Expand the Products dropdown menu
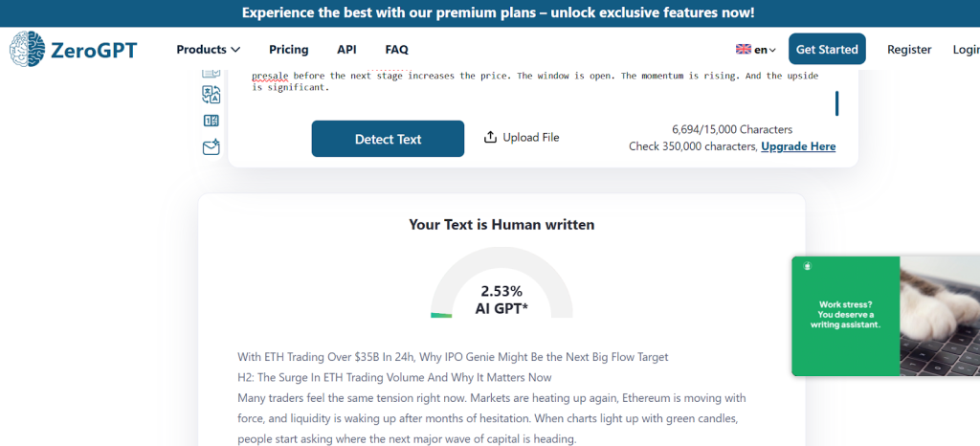 tap(208, 50)
